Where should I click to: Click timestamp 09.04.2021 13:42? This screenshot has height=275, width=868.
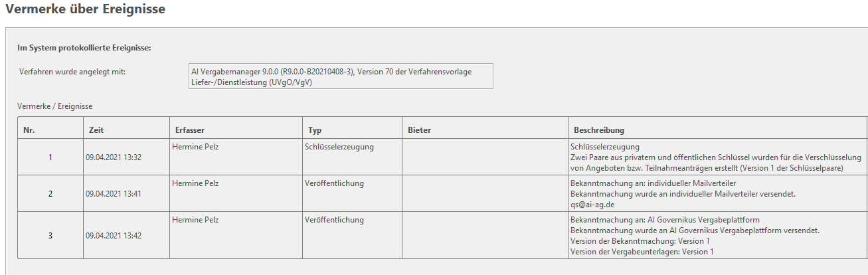114,235
